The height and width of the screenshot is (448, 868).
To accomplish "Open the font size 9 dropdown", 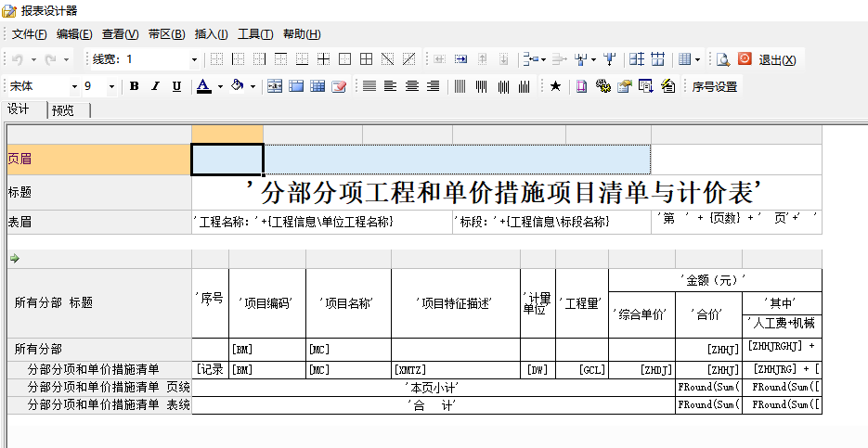I will (x=111, y=87).
